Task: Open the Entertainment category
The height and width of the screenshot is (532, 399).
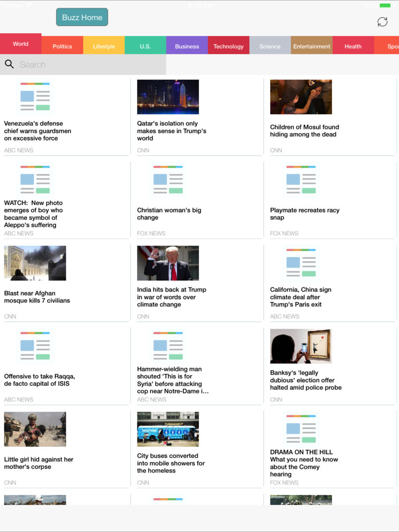Action: [x=311, y=46]
